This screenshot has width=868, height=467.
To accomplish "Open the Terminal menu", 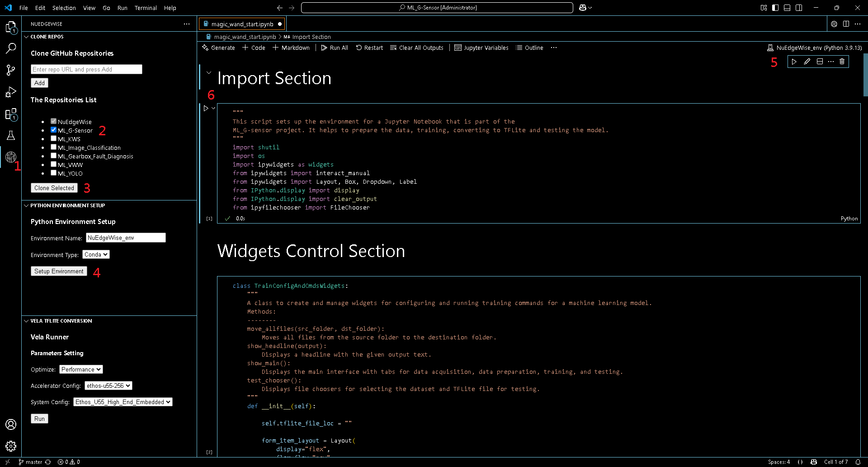I will click(x=146, y=8).
